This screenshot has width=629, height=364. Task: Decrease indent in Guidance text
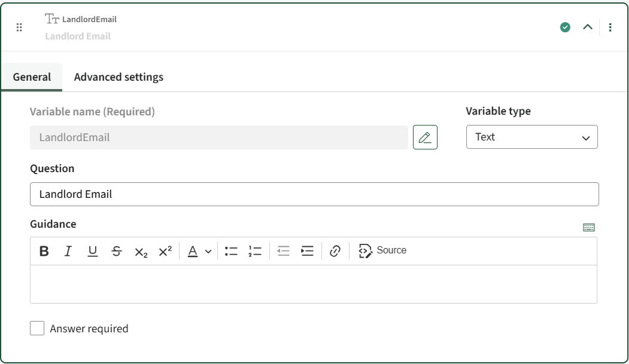point(284,251)
